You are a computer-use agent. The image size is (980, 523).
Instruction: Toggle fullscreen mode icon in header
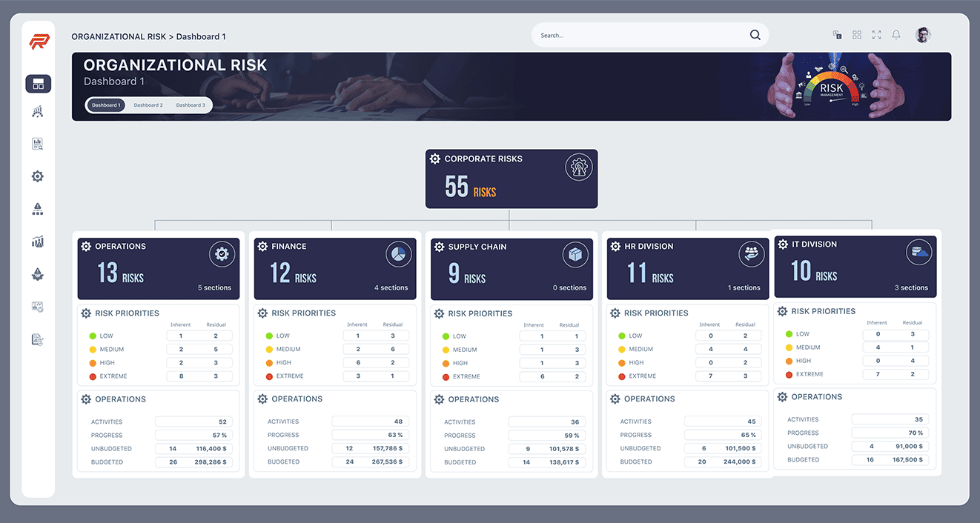[x=876, y=35]
